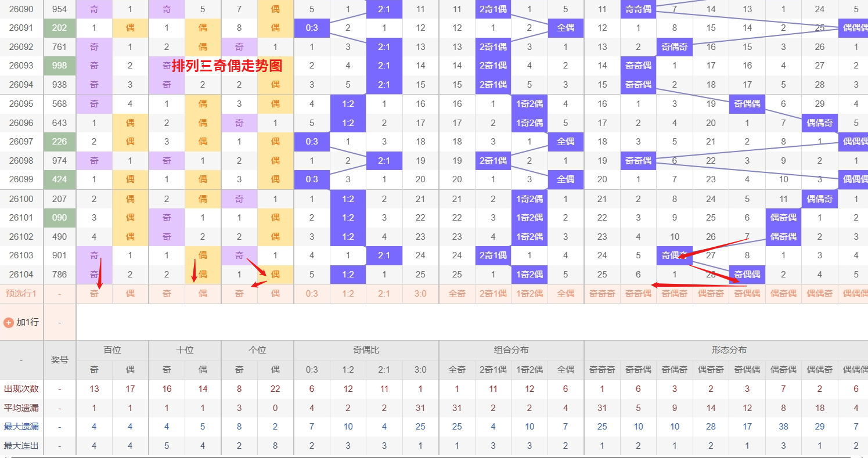868x458 pixels.
Task: Pick 全奇 in the 预选行1 row
Action: click(457, 294)
